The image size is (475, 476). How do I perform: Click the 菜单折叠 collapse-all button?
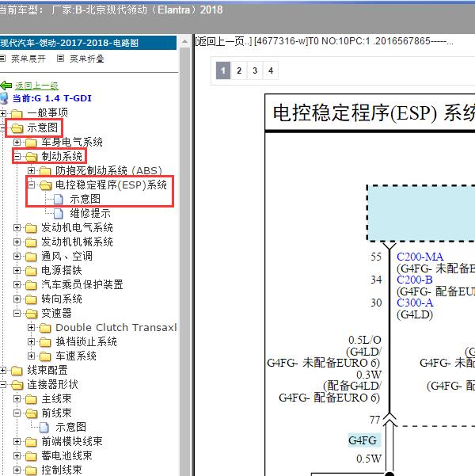click(87, 59)
